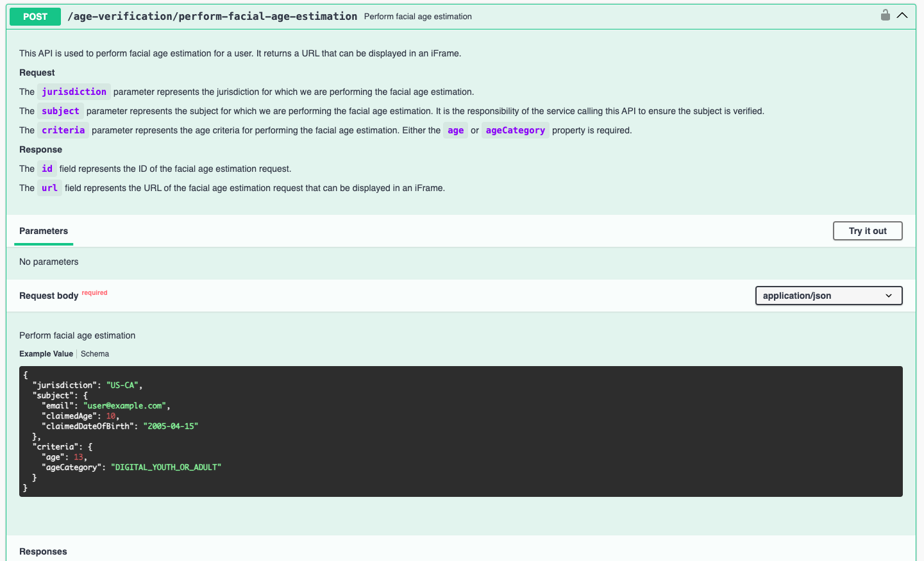Click the authorization lock icon

[885, 15]
